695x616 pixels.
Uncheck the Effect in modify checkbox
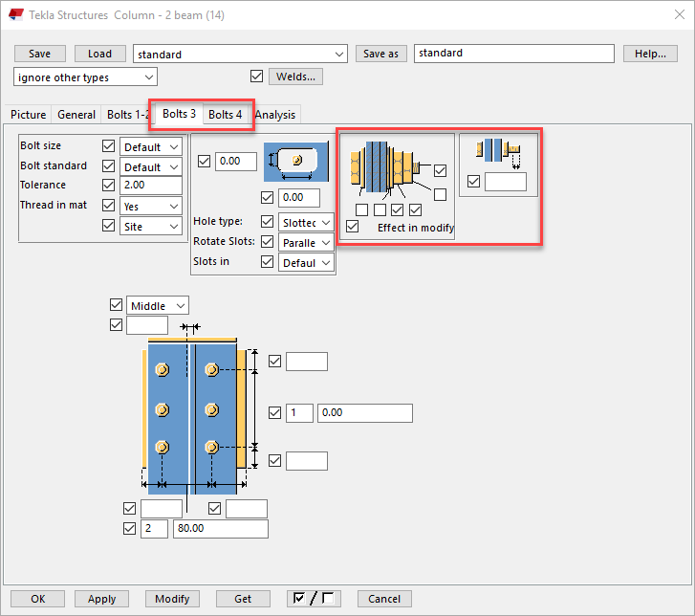354,228
